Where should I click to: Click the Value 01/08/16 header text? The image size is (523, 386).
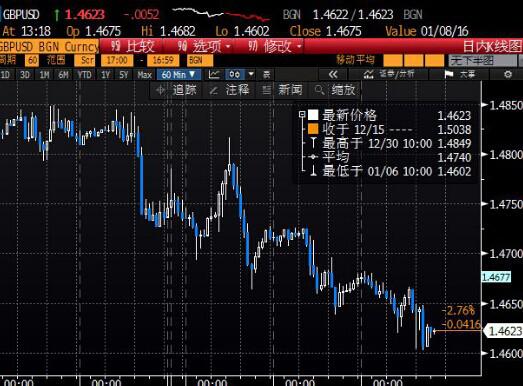[x=427, y=31]
